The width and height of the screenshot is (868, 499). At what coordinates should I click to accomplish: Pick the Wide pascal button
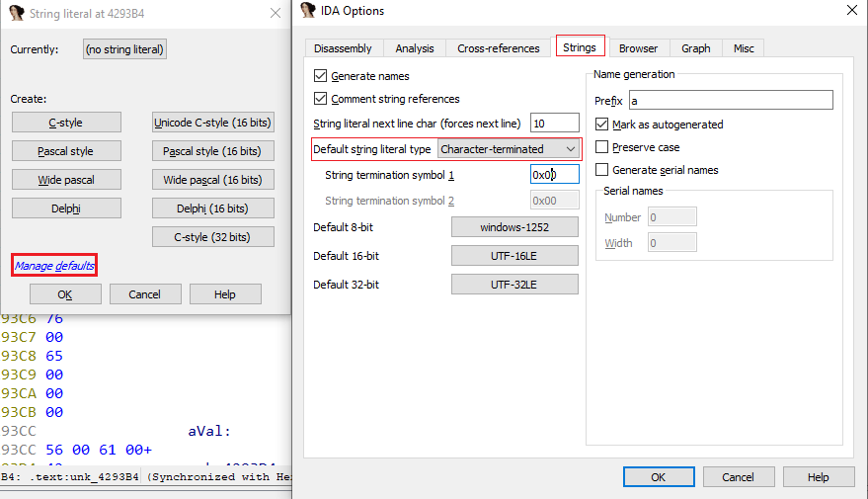click(x=66, y=180)
